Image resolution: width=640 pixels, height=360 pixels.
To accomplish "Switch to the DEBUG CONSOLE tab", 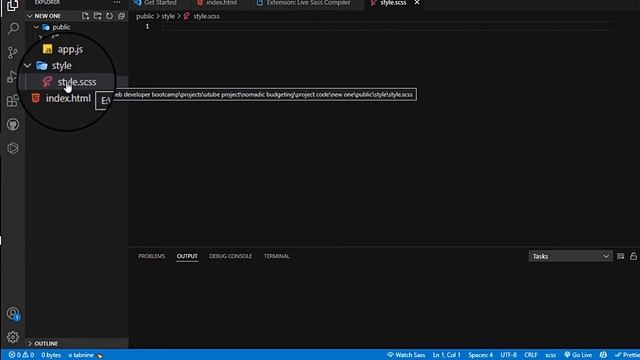I will (x=231, y=256).
